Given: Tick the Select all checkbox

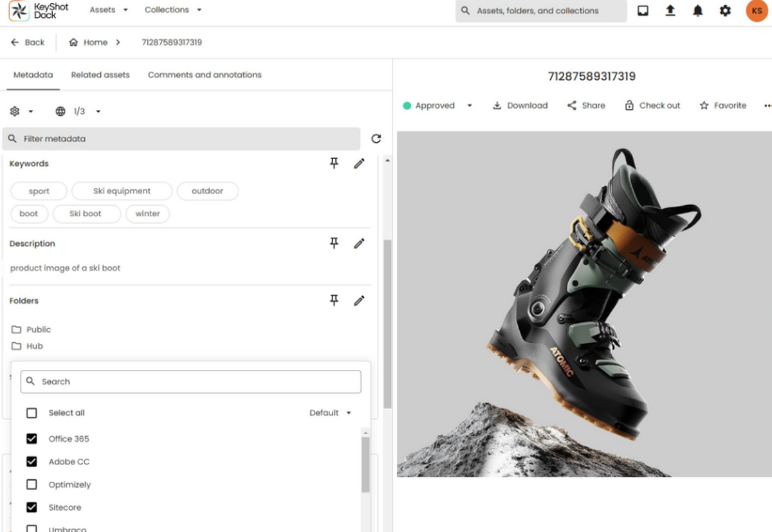Looking at the screenshot, I should click(32, 413).
